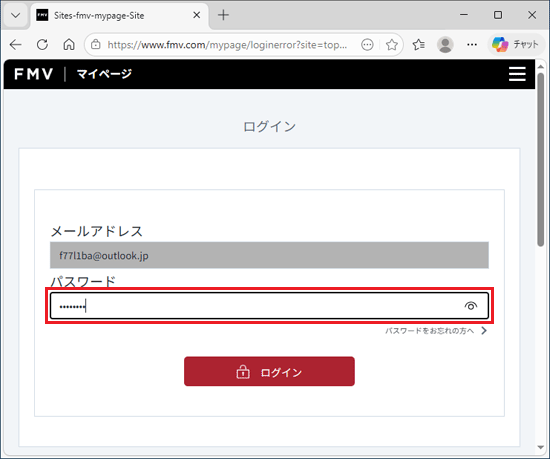
Task: Click the メールアドレス label
Action: pos(97,231)
